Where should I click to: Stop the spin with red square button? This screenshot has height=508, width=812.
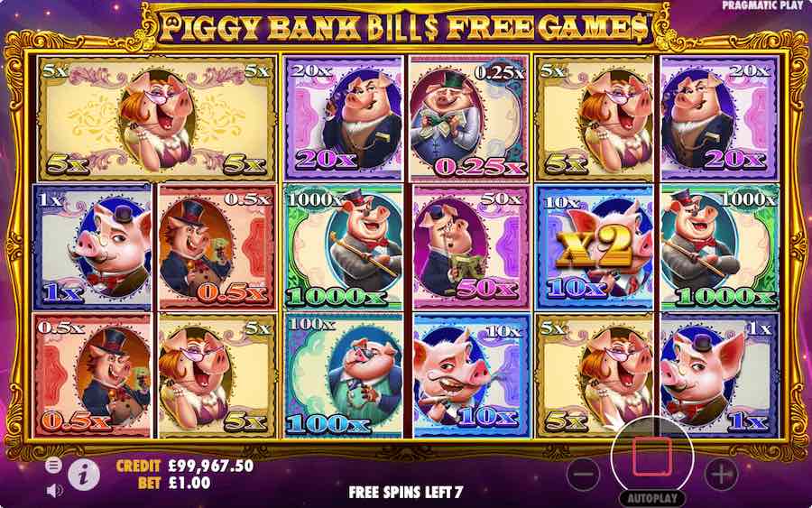(x=652, y=457)
